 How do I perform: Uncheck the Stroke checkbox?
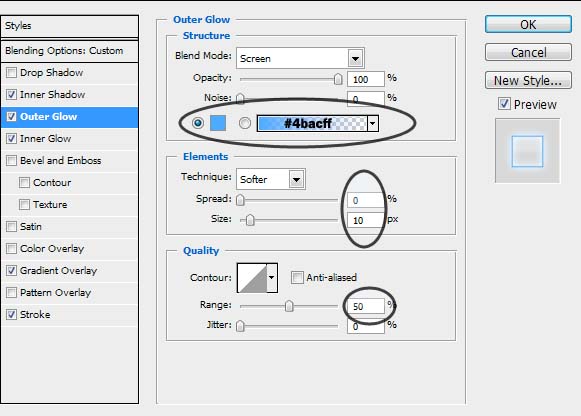pyautogui.click(x=11, y=315)
